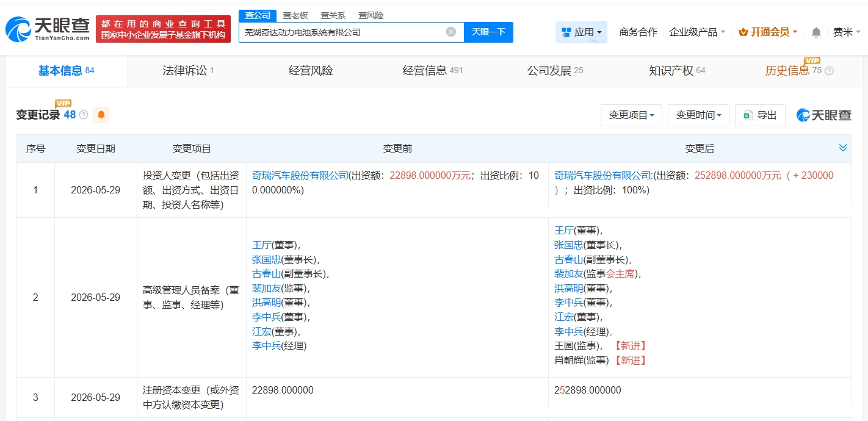The image size is (868, 421).
Task: Click the 注册资本变更 change item cell
Action: coord(191,397)
